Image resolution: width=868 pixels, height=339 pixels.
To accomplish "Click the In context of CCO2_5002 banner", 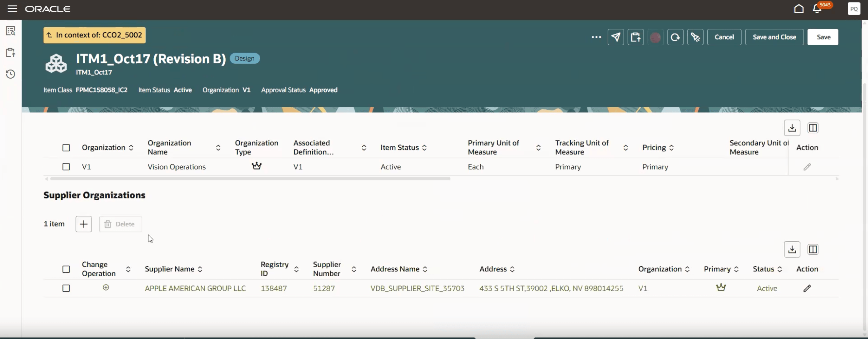I will click(x=94, y=35).
